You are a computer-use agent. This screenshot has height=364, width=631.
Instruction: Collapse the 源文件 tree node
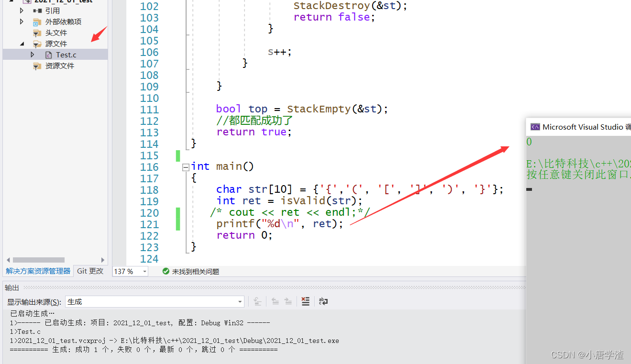click(22, 44)
